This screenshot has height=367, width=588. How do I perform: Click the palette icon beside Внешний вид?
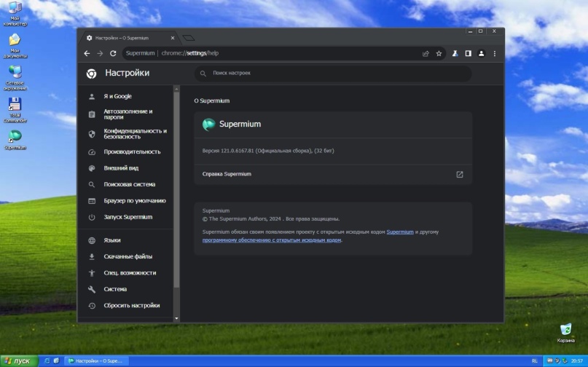pos(92,168)
